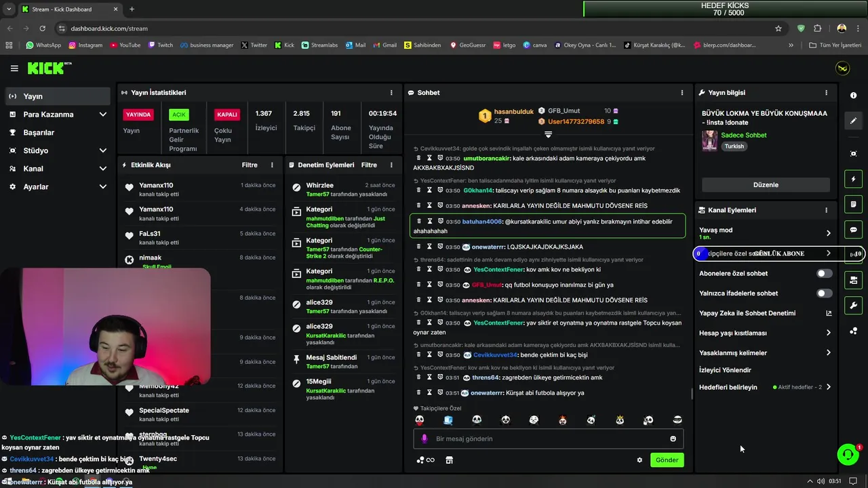Click the chat bubble icon in the right rail

tap(853, 229)
